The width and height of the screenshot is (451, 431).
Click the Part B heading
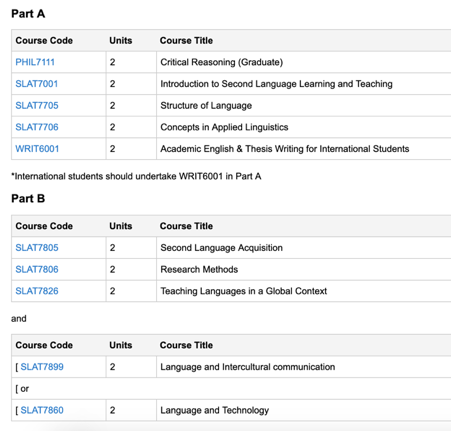[28, 199]
